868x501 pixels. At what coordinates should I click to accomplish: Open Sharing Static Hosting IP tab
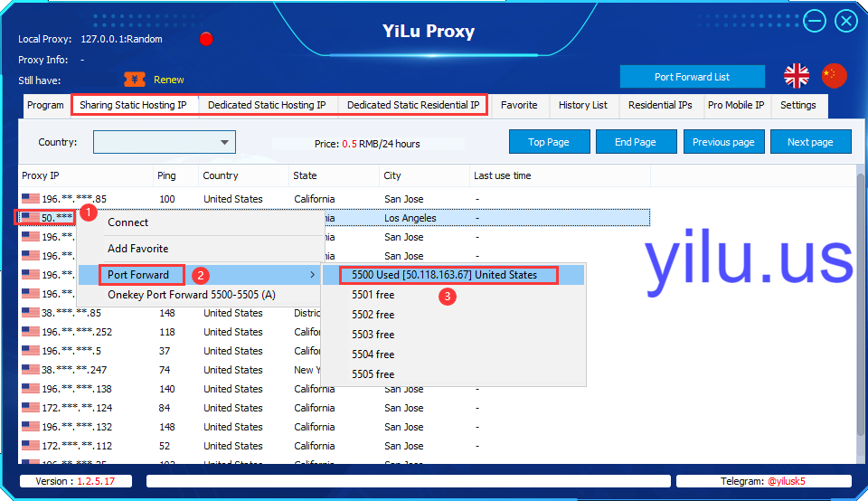pos(134,105)
